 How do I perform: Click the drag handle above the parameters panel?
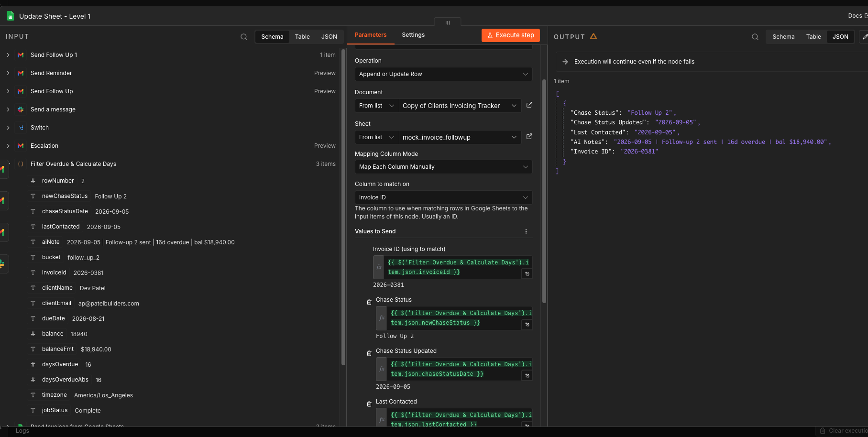pos(448,22)
